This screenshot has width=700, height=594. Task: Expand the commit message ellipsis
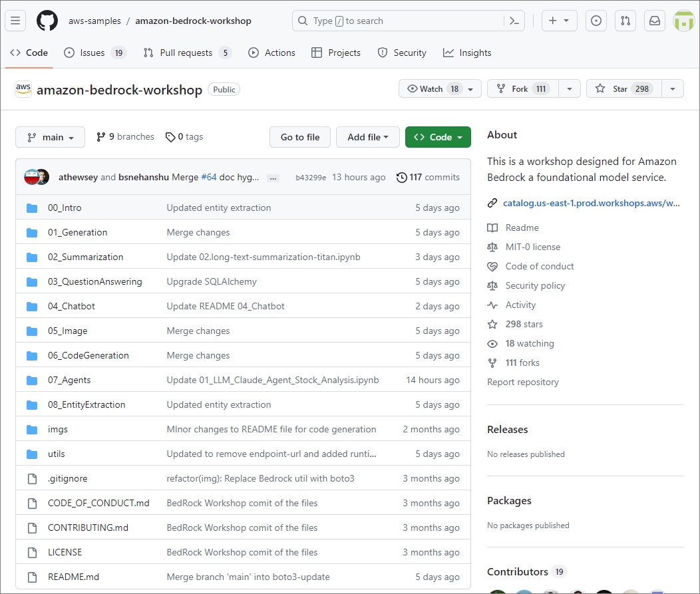pos(273,178)
